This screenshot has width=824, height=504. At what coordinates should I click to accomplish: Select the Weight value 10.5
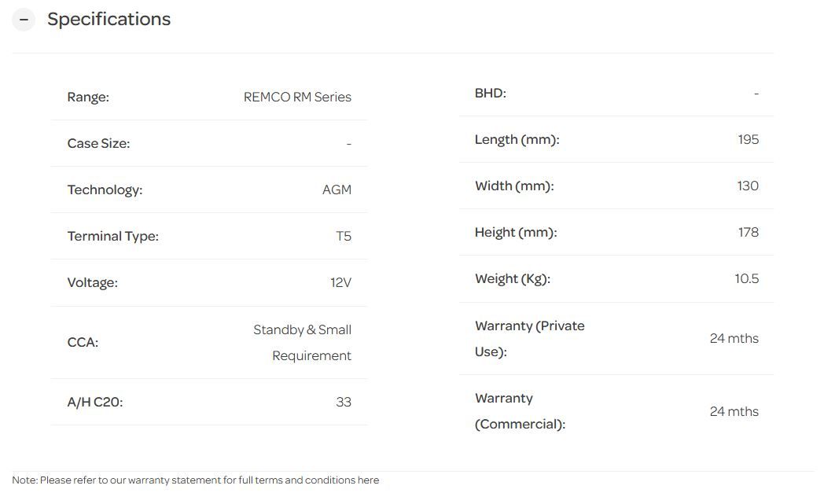pos(746,279)
